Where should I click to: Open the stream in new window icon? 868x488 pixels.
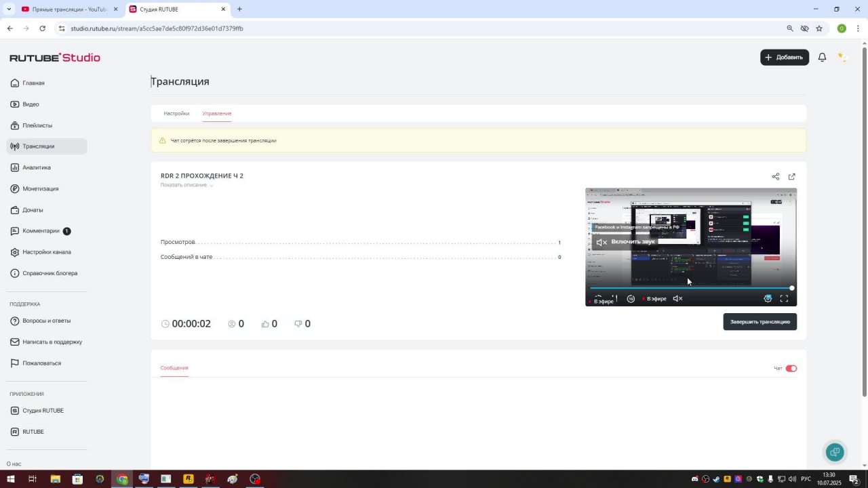coord(791,177)
